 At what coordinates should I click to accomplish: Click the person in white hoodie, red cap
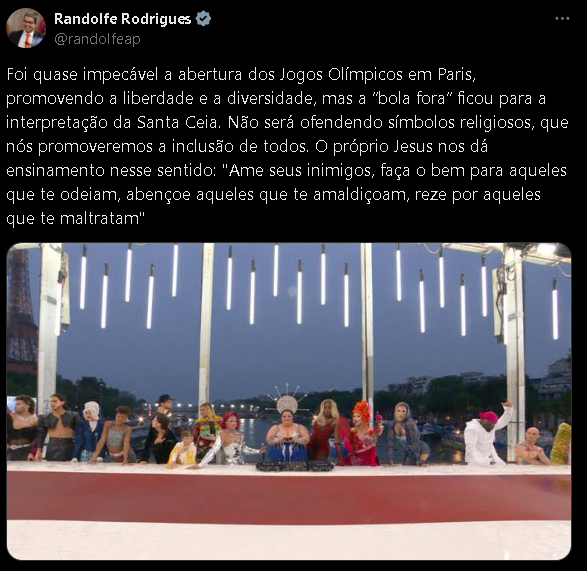pos(485,436)
